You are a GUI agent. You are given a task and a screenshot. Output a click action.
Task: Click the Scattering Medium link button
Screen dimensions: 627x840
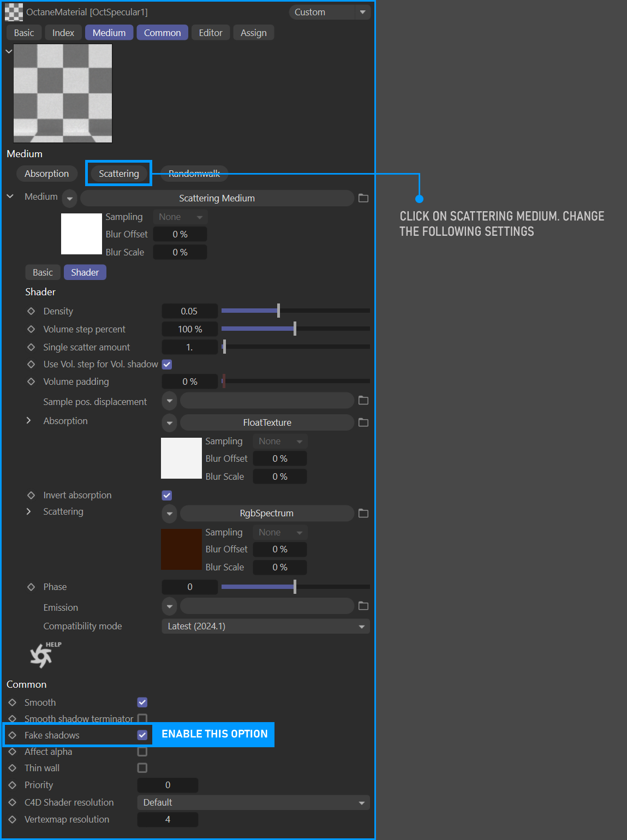(217, 198)
